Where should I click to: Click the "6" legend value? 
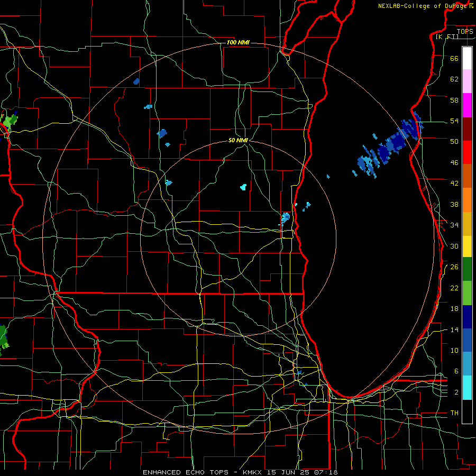456,371
